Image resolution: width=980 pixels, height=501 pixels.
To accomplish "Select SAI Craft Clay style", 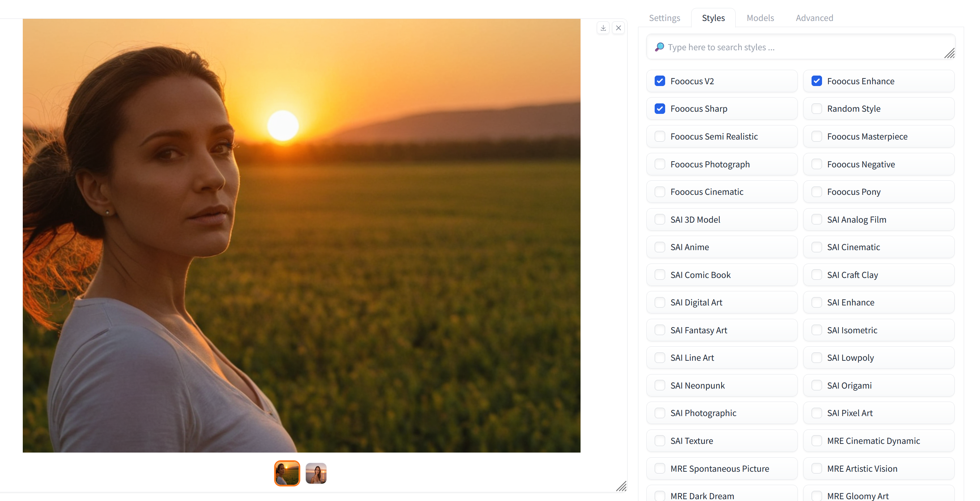I will [x=816, y=275].
